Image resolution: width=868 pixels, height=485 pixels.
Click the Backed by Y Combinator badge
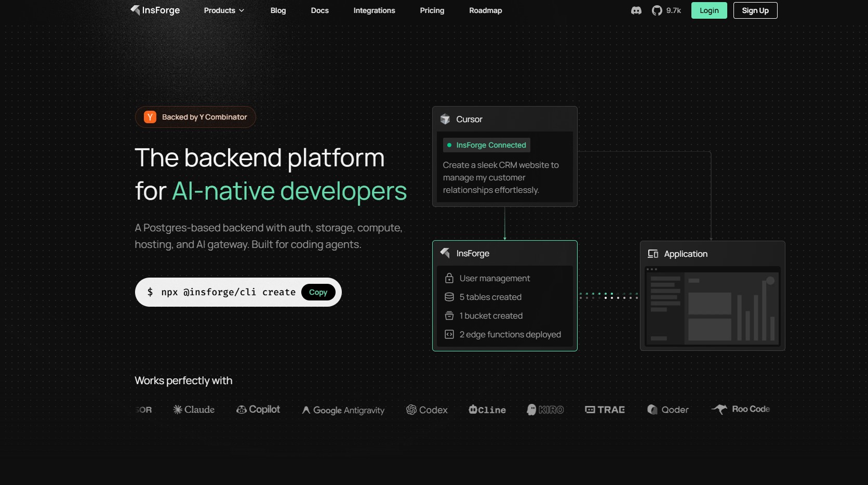click(x=195, y=117)
